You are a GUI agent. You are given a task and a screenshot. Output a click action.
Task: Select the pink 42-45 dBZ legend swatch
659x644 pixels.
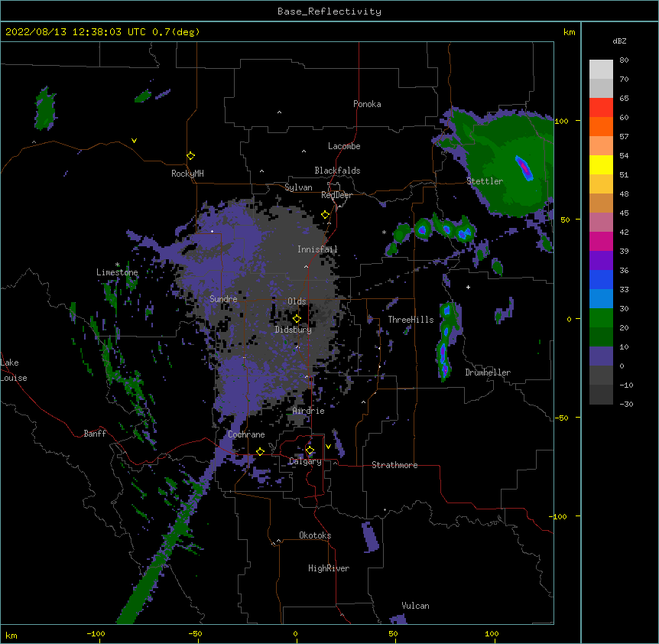tap(601, 223)
